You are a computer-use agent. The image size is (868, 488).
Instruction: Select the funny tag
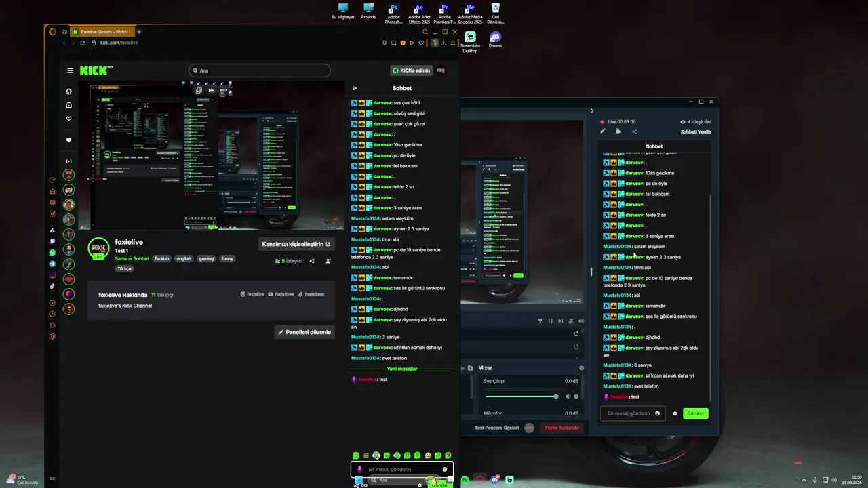coord(227,258)
